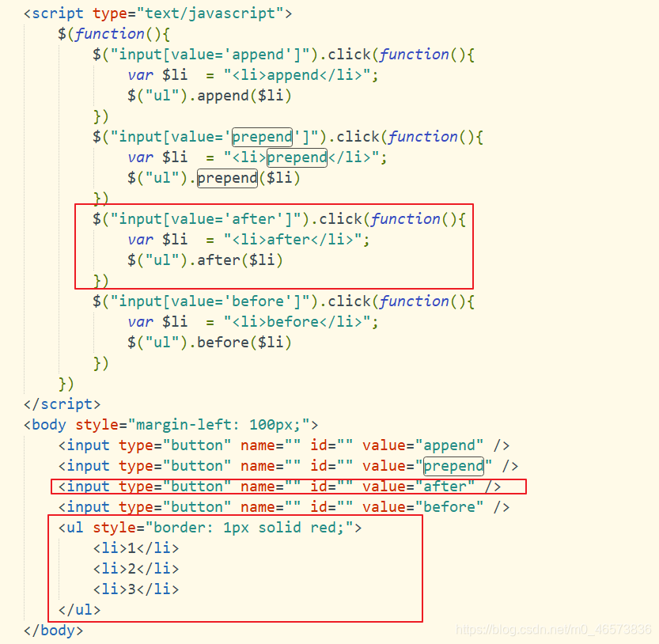Click the opening script tag line

[x=157, y=13]
